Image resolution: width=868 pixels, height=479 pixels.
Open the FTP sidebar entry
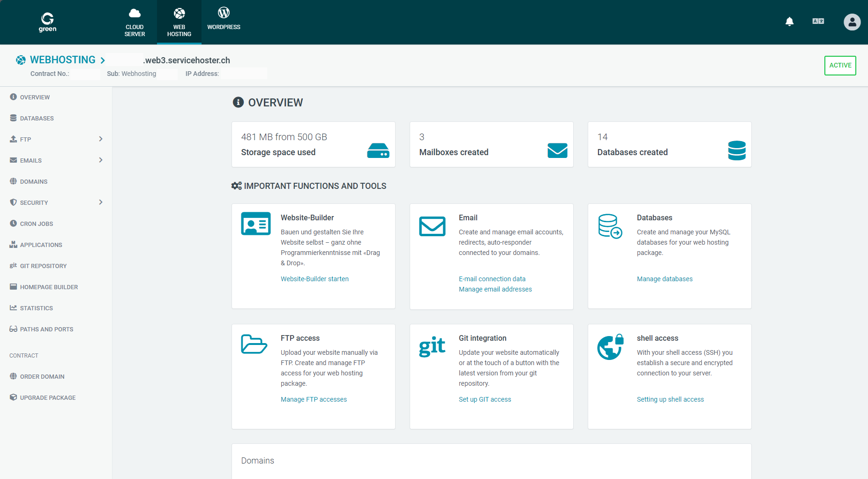tap(25, 139)
